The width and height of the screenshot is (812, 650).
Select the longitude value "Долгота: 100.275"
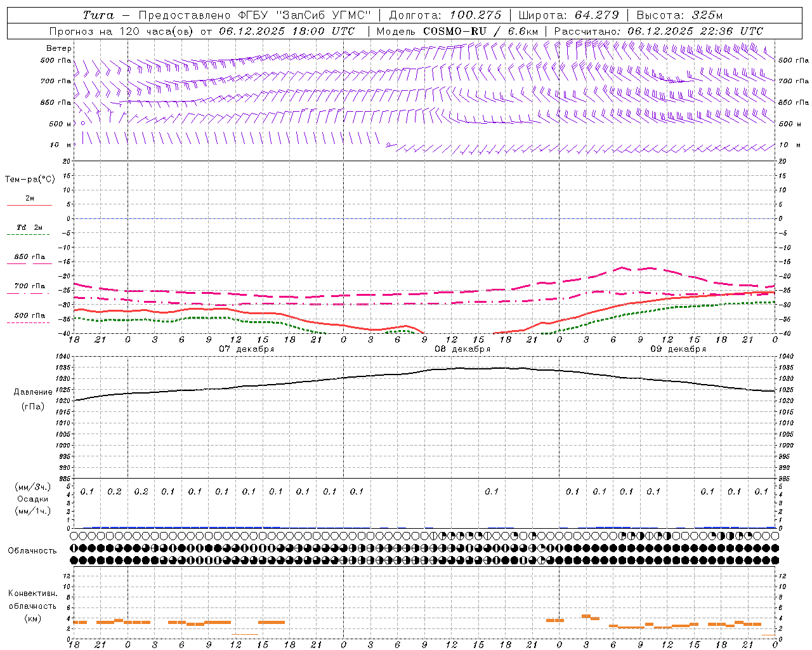click(445, 15)
